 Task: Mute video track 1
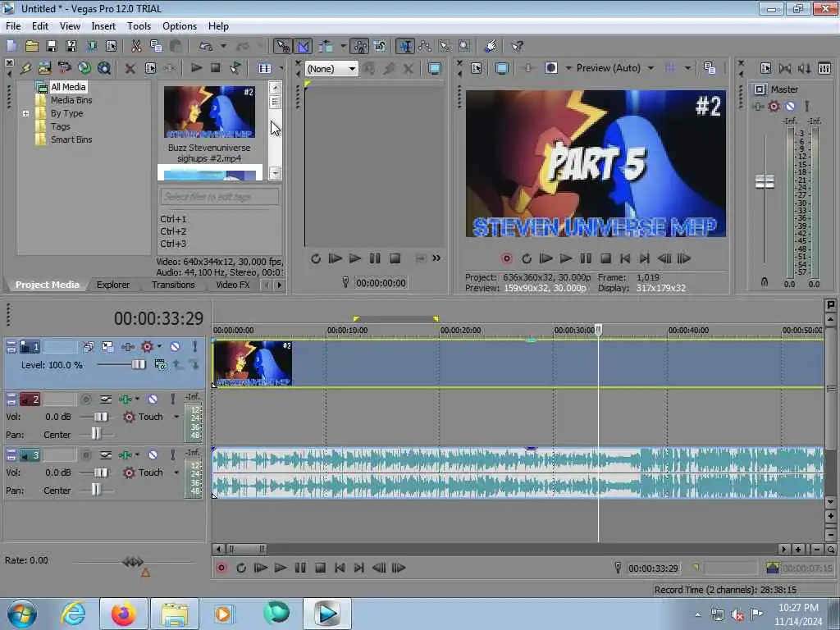click(x=175, y=347)
